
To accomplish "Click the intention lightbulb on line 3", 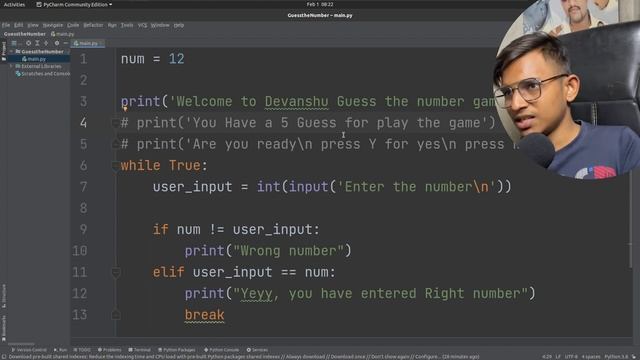I will tap(125, 109).
